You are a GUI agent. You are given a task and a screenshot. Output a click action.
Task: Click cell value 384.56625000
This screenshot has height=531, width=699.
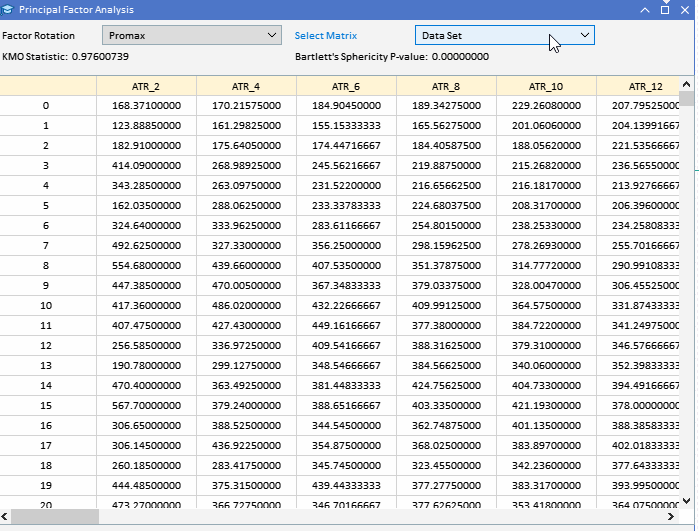[x=446, y=365]
